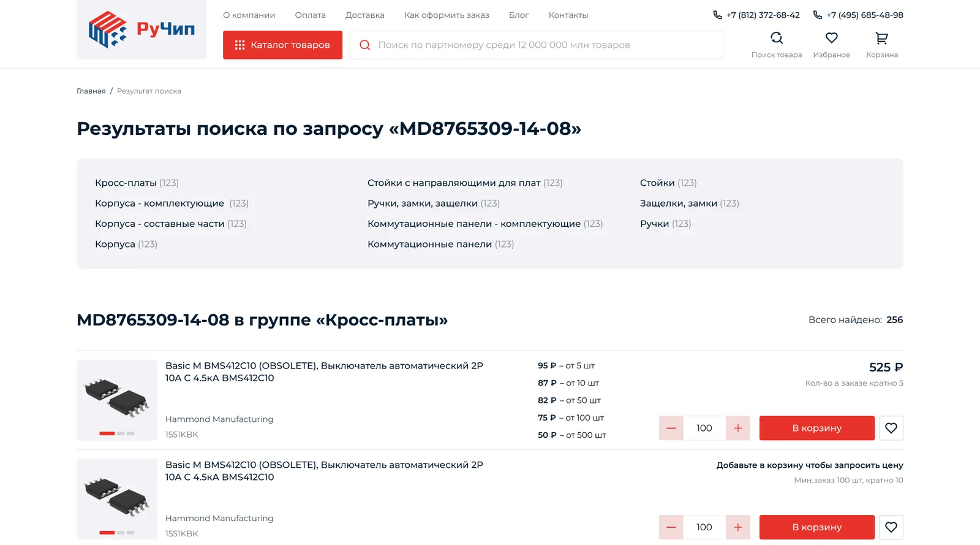The image size is (980, 545).
Task: Choose Защелки, замки category
Action: point(690,203)
